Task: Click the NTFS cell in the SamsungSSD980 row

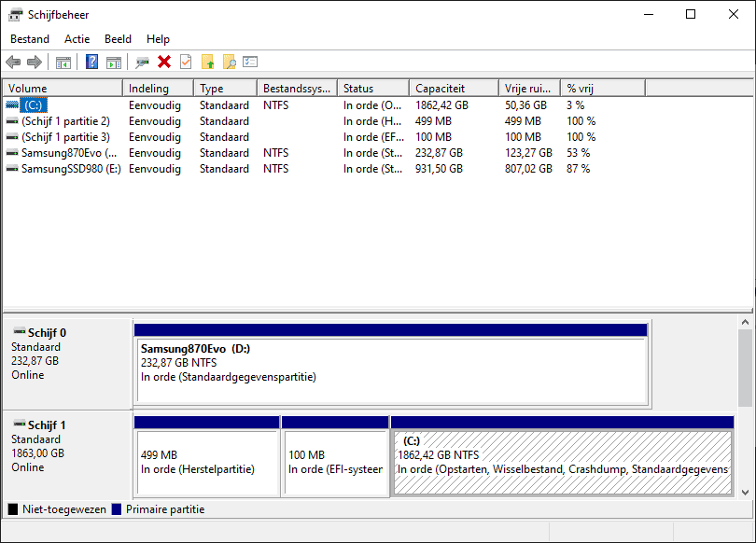Action: 275,169
